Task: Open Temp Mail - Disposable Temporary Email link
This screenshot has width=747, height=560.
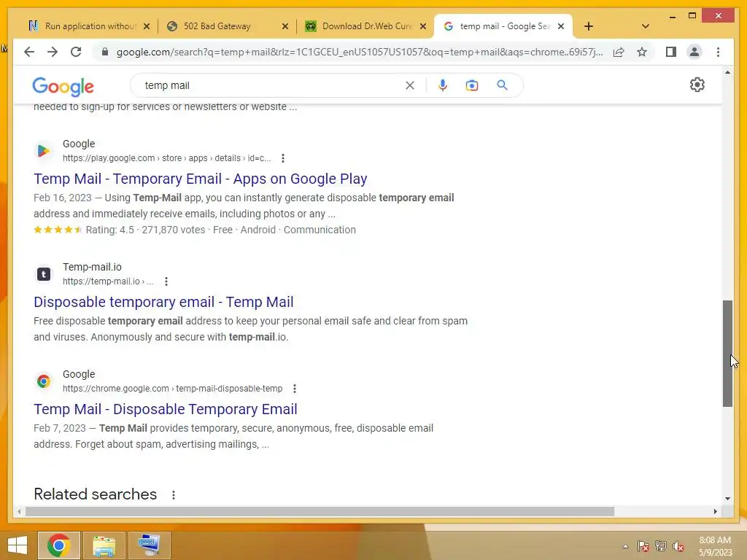Action: coord(166,410)
